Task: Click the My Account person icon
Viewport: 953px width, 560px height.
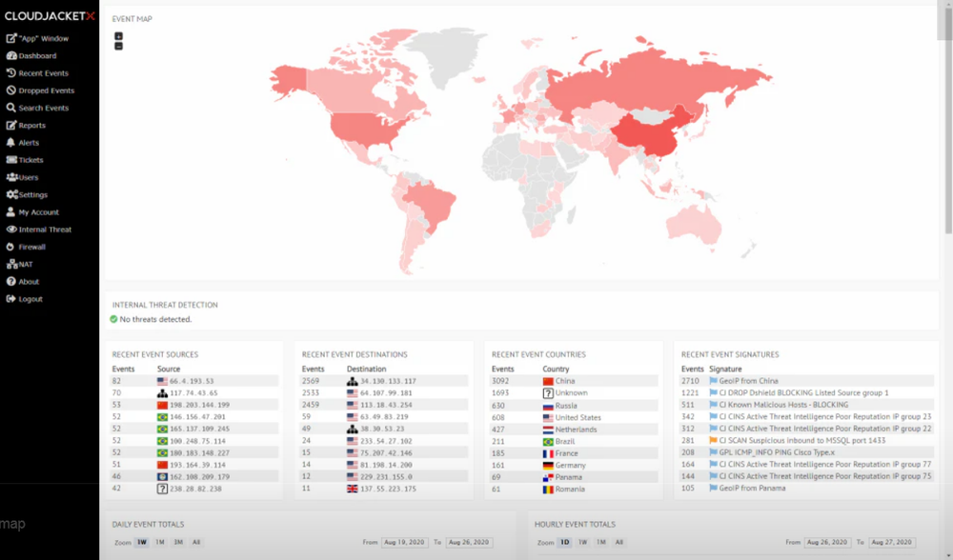Action: (x=10, y=212)
